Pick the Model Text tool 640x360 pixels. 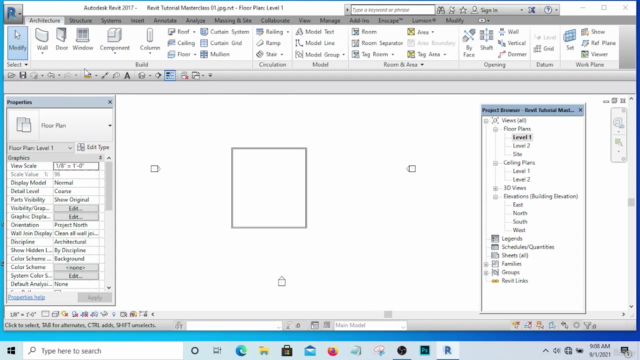click(x=315, y=31)
